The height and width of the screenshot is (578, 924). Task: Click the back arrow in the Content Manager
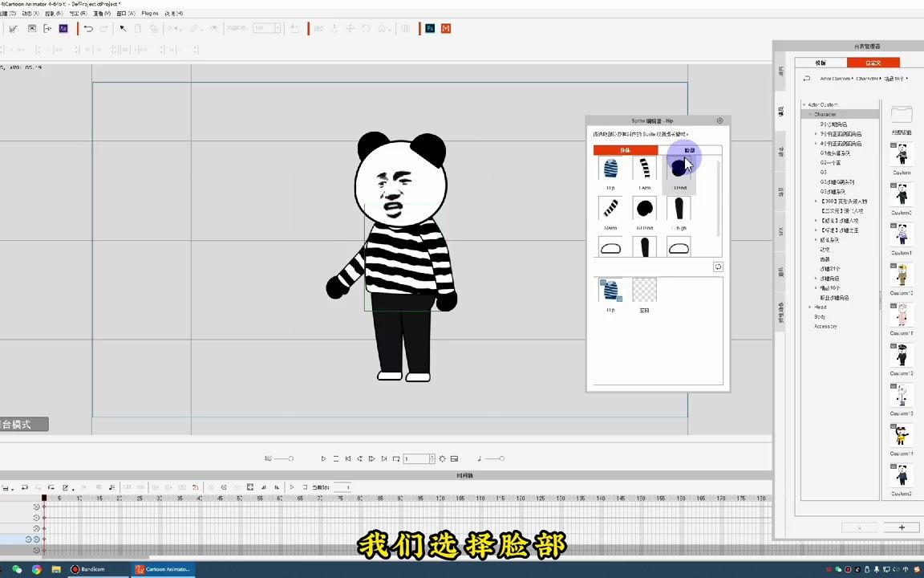(x=807, y=78)
